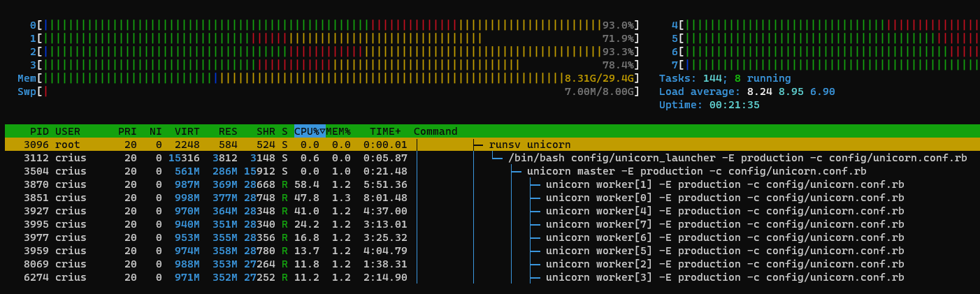Viewport: 980px width, 294px height.
Task: Sort by the VIRT column header
Action: point(187,131)
